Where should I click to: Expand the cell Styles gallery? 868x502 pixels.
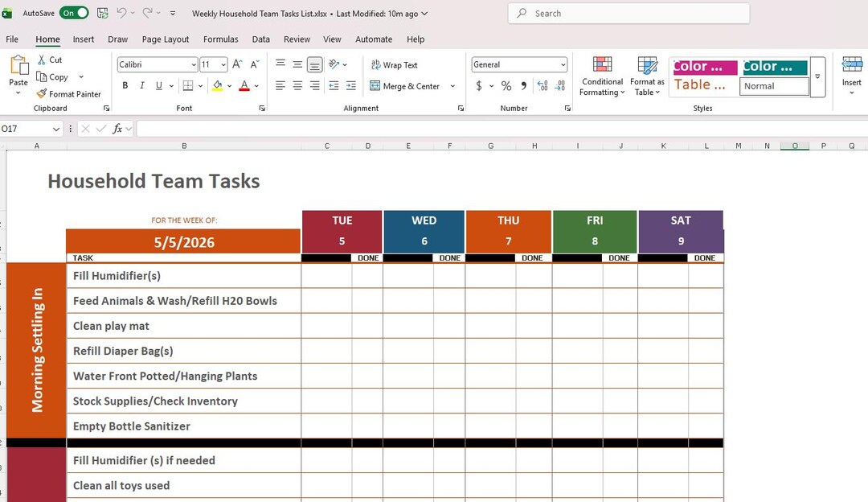click(x=817, y=76)
